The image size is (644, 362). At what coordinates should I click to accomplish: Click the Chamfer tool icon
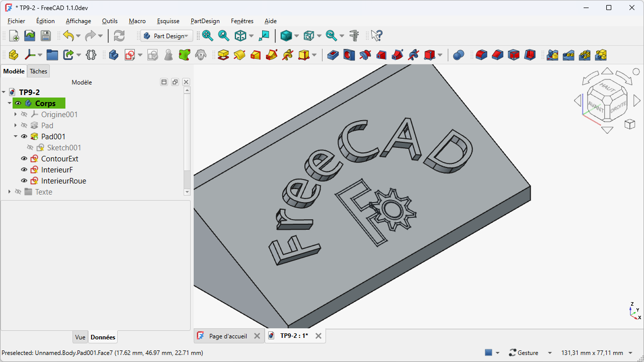[x=498, y=55]
